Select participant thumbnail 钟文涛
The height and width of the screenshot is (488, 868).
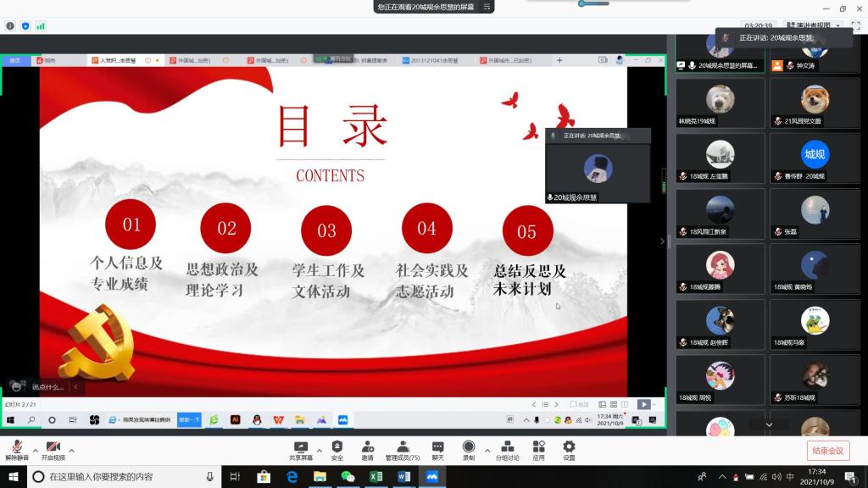tap(814, 53)
